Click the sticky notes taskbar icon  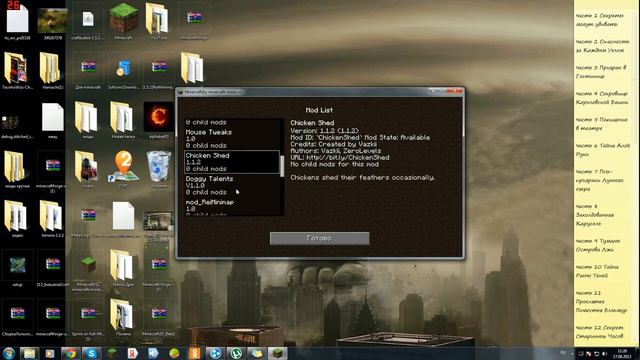click(x=257, y=353)
